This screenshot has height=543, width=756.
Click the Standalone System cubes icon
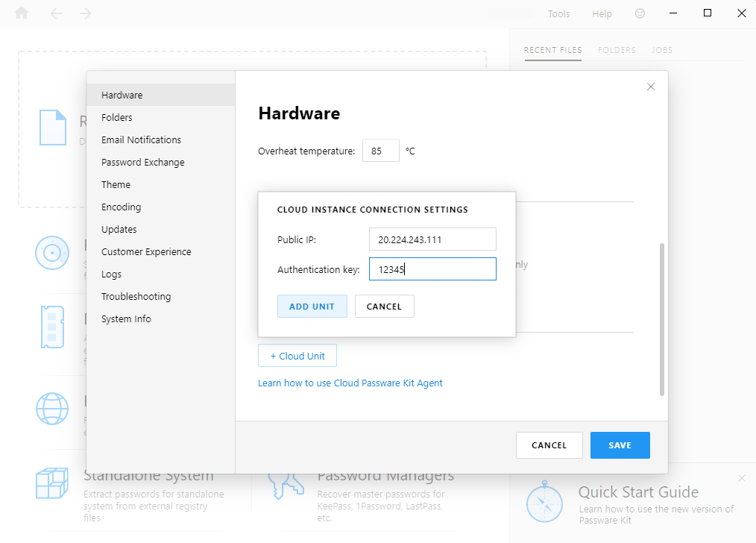point(52,483)
